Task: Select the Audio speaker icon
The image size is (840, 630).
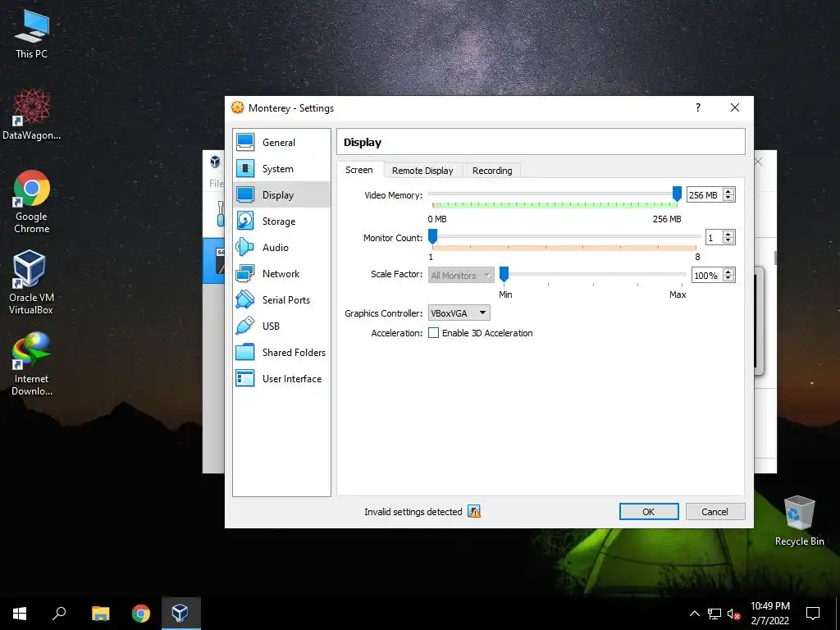Action: pos(245,247)
